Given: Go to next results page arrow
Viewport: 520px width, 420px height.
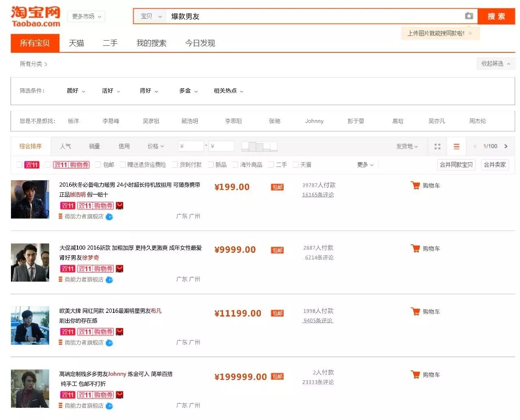Looking at the screenshot, I should click(506, 146).
